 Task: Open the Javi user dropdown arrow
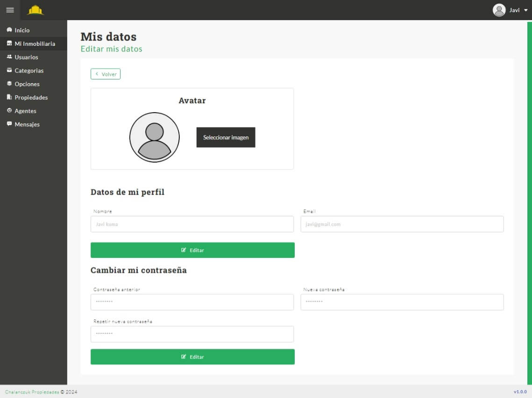(x=526, y=10)
